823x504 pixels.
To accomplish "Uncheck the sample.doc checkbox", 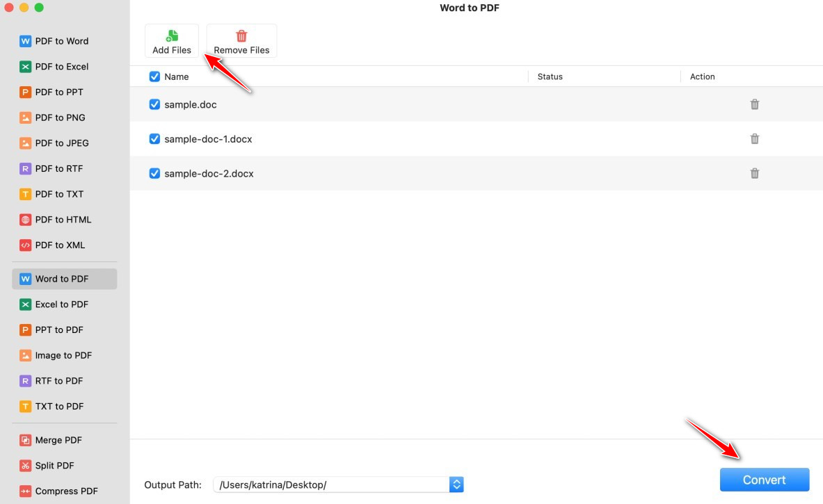I will click(x=154, y=104).
